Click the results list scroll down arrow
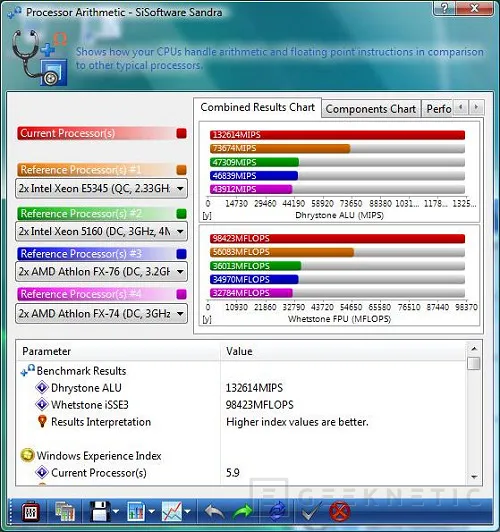Image resolution: width=500 pixels, height=532 pixels. coord(474,477)
